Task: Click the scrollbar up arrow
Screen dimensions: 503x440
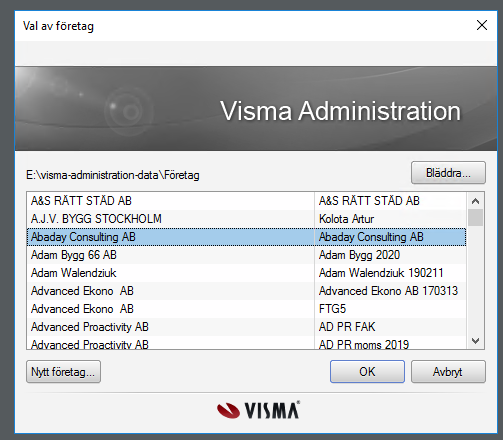Action: [x=475, y=201]
